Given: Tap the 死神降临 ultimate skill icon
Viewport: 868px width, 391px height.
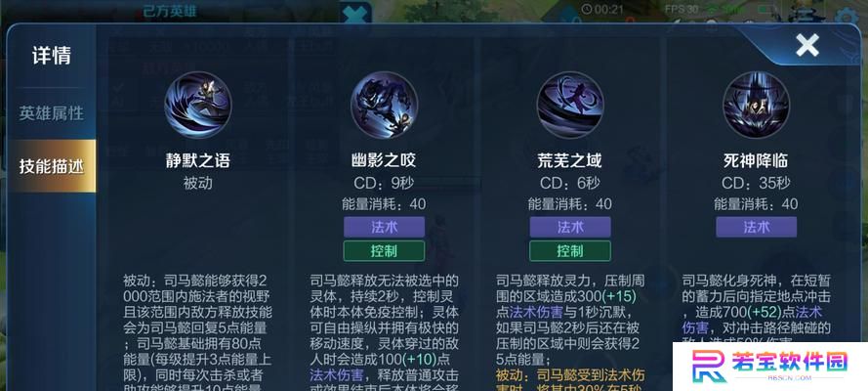Looking at the screenshot, I should pyautogui.click(x=756, y=105).
